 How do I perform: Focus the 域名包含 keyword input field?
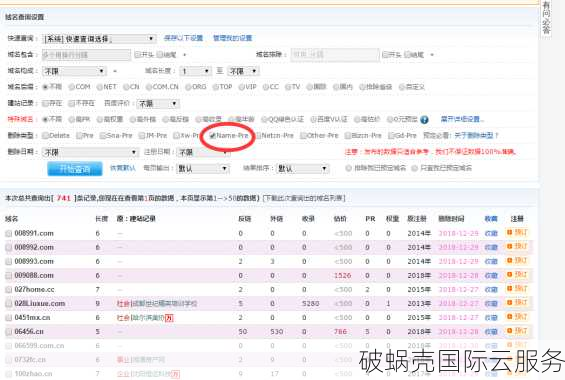86,55
